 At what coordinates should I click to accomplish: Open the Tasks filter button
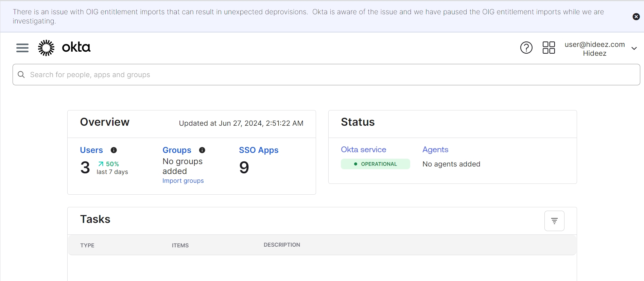554,221
